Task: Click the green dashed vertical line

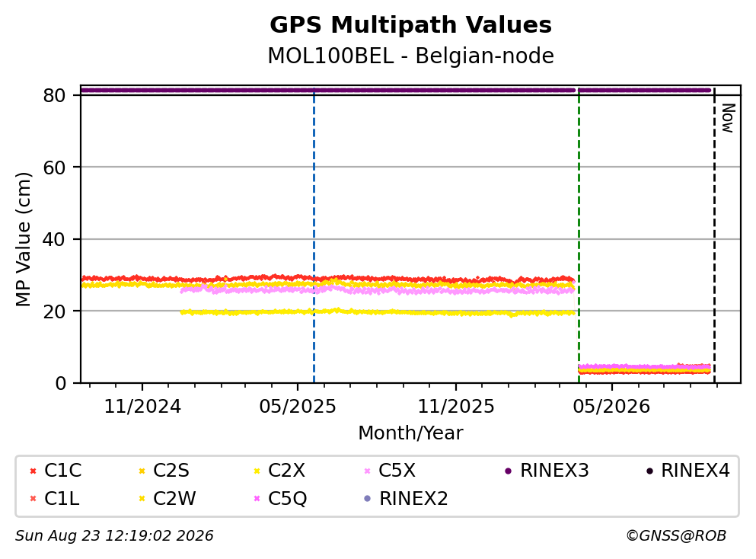Action: click(579, 235)
